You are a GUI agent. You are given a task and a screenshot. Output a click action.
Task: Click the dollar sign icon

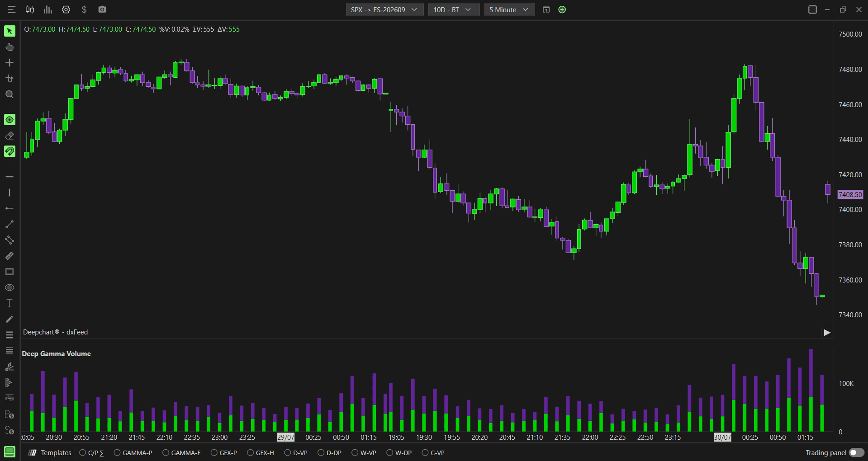[x=84, y=9]
